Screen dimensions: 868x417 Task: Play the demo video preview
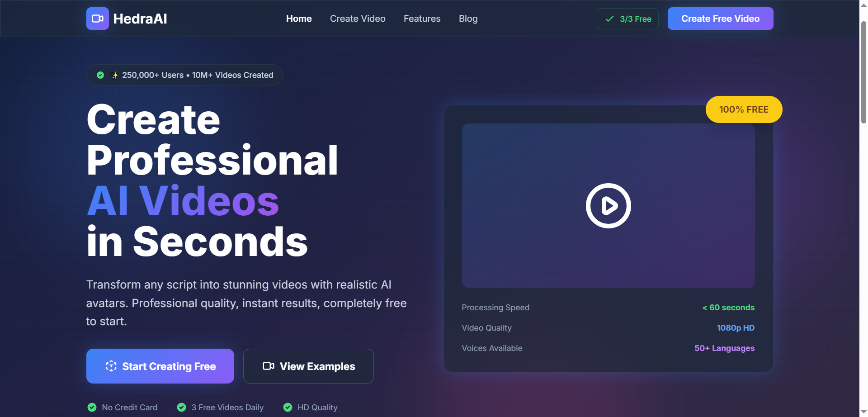(609, 206)
